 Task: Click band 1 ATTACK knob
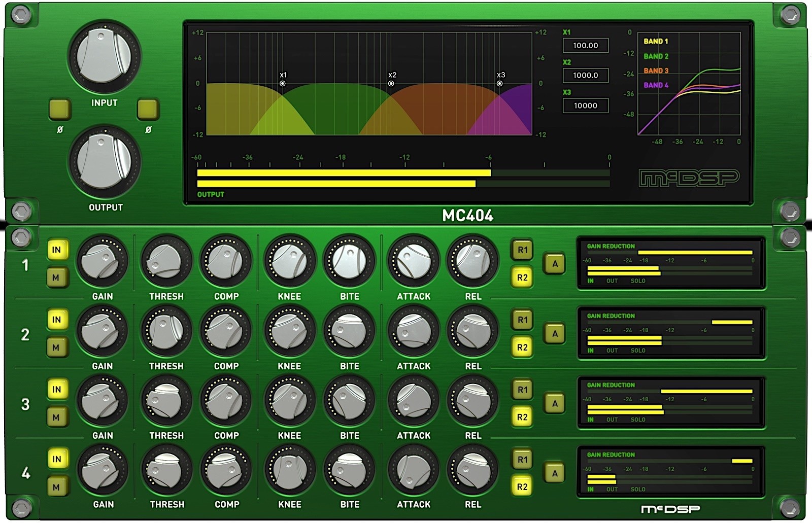point(414,261)
